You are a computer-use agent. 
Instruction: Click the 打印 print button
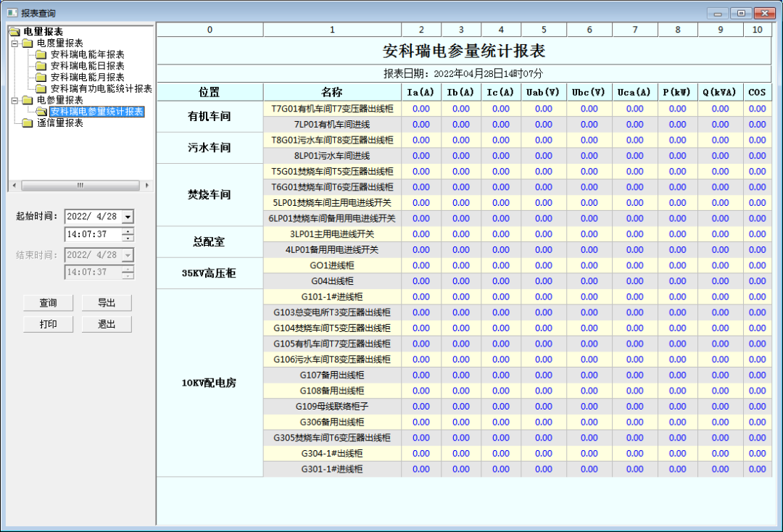click(48, 325)
